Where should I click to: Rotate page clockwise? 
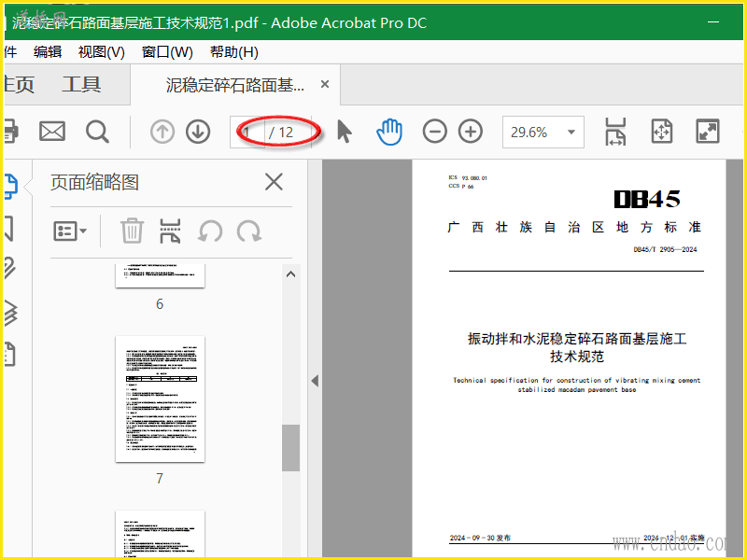coord(249,231)
